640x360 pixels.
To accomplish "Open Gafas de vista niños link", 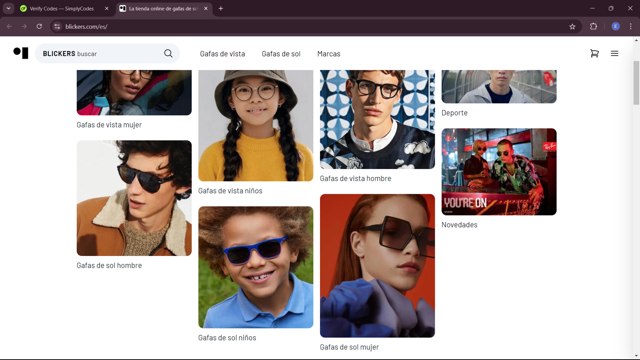I will 230,191.
